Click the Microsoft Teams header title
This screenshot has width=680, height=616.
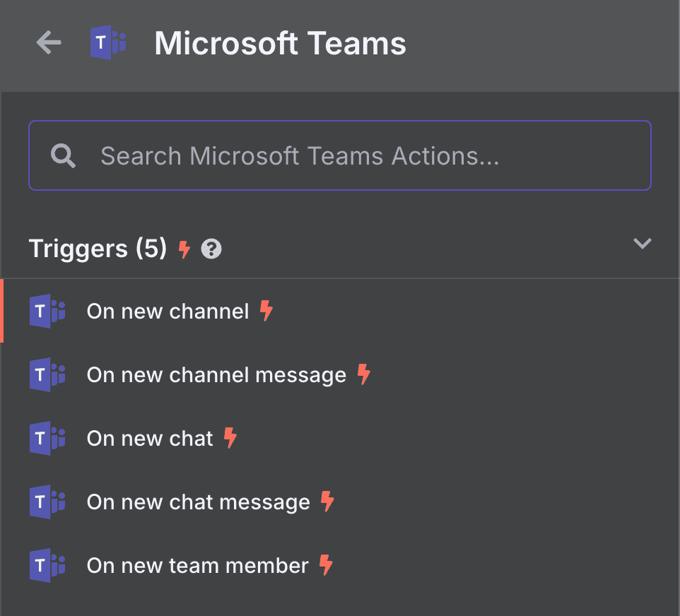[x=280, y=43]
